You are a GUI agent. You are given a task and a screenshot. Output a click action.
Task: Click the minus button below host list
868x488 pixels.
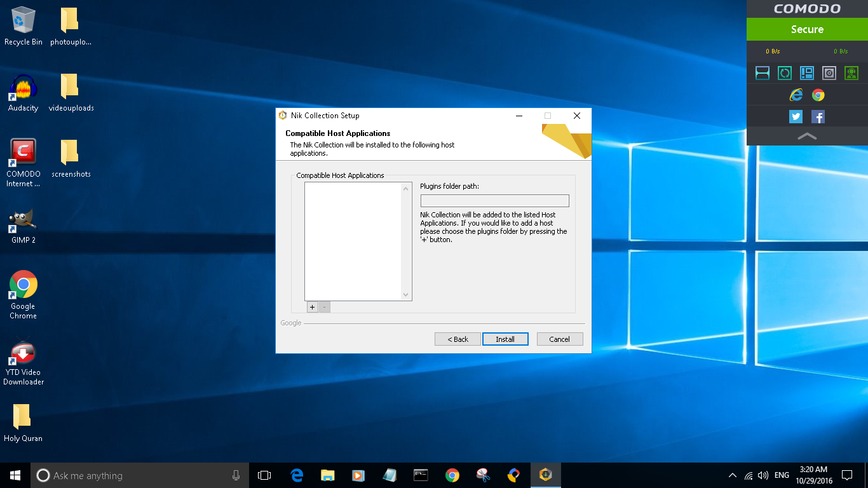click(x=325, y=307)
